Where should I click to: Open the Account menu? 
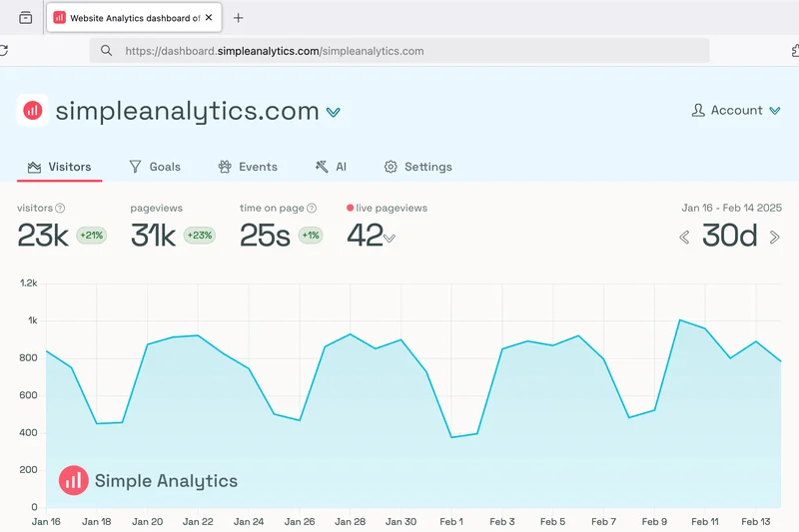(x=736, y=110)
